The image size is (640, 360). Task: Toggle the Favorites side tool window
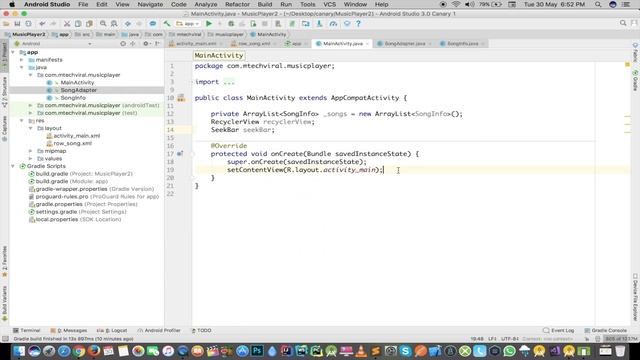coord(4,262)
